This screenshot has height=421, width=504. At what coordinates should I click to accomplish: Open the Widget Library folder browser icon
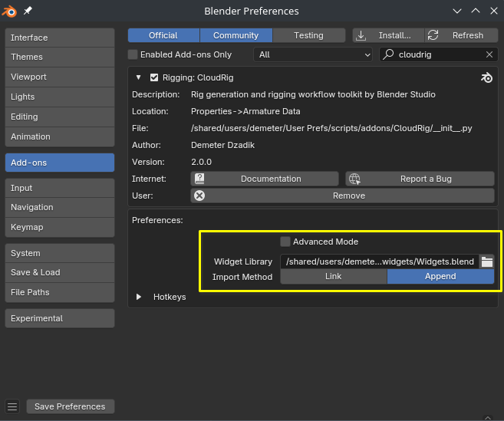tap(486, 261)
